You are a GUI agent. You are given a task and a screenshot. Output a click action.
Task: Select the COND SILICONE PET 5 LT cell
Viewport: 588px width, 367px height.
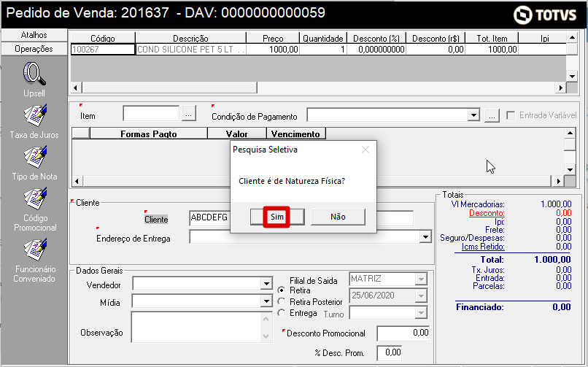(190, 50)
